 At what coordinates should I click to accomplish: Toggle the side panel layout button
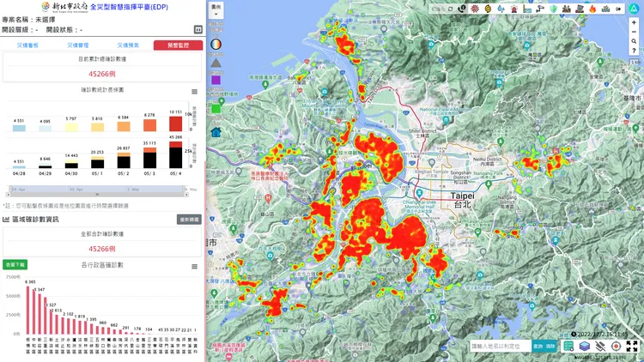point(198,29)
